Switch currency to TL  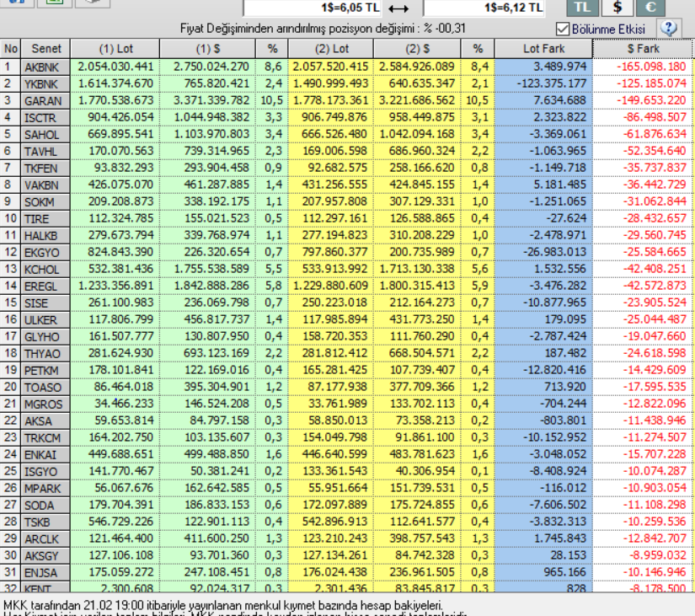pos(582,7)
